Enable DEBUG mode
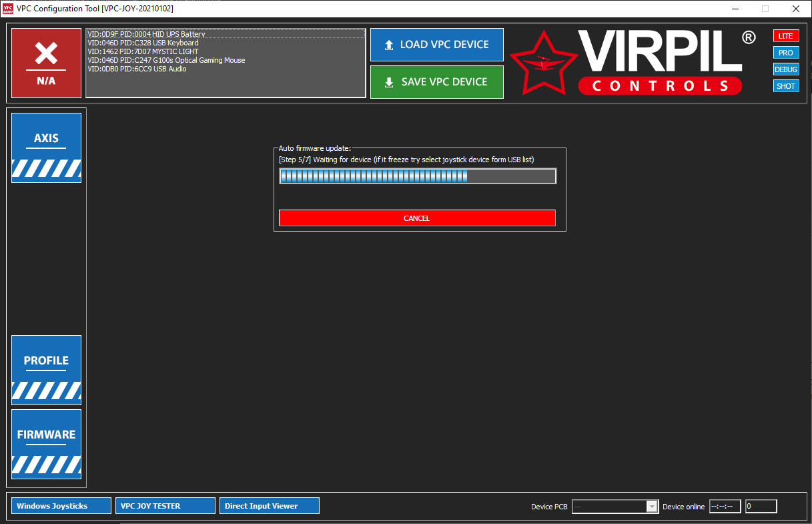Image resolution: width=812 pixels, height=524 pixels. 786,69
